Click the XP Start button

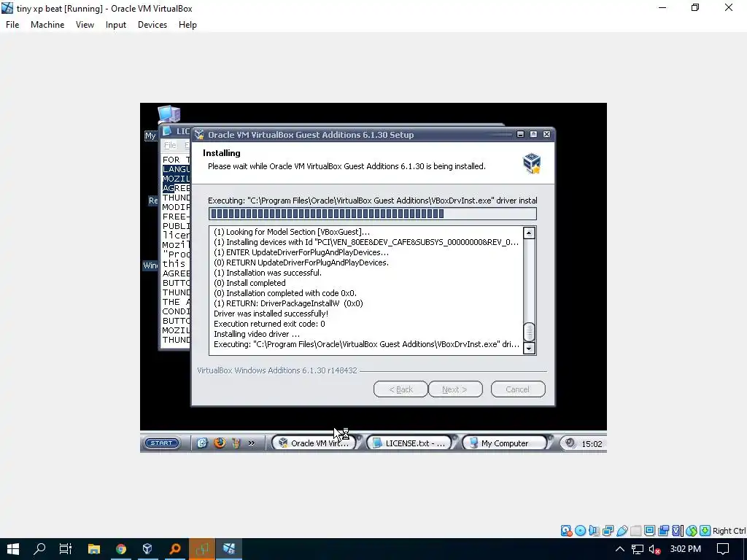161,443
